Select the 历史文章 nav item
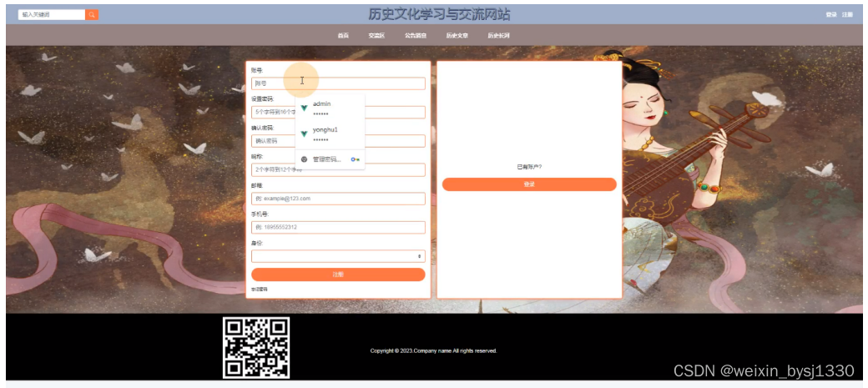Viewport: 868px width, 388px height. coord(457,35)
